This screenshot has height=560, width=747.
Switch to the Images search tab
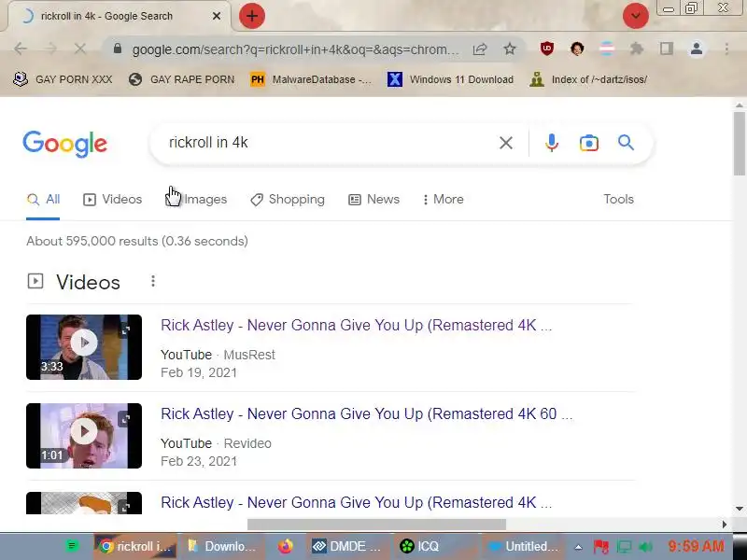click(196, 199)
